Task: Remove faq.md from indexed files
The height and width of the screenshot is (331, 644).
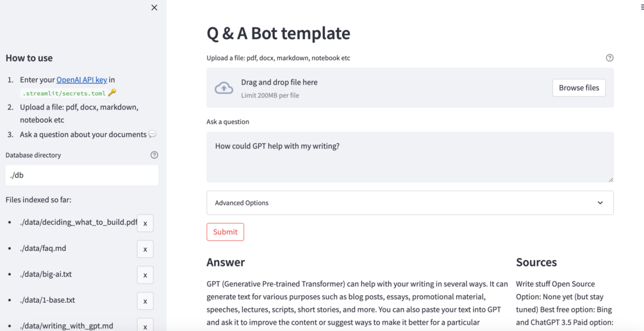Action: click(145, 249)
